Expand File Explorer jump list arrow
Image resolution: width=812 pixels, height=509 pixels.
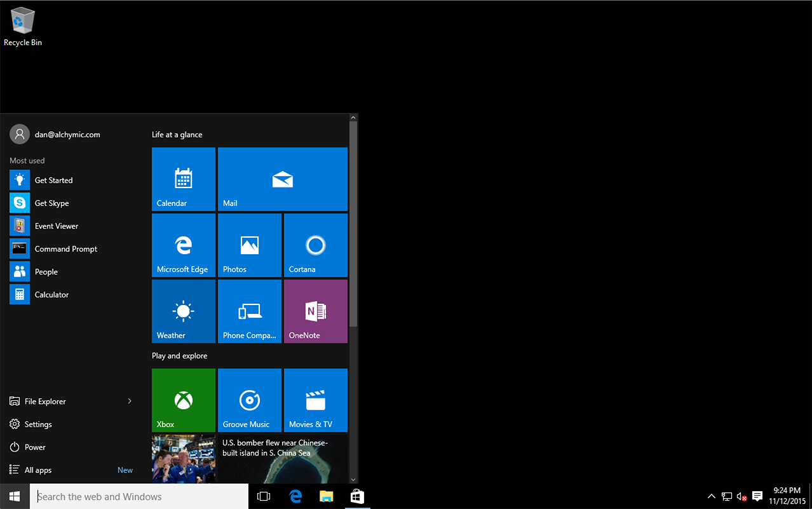[x=130, y=401]
